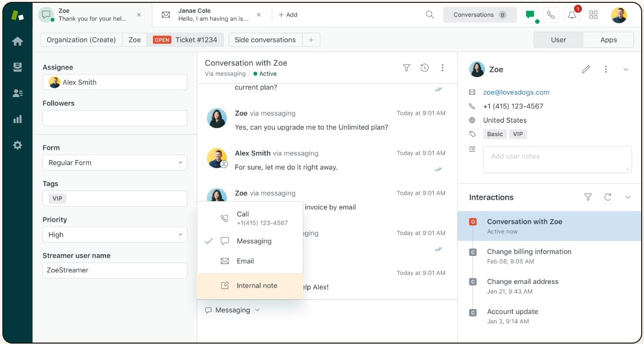Open the Form dropdown Regular Form
The height and width of the screenshot is (344, 644).
115,162
